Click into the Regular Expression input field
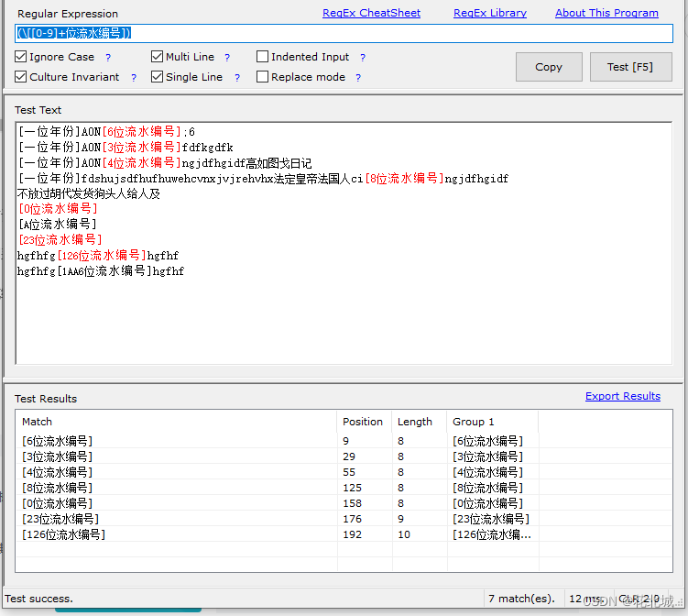 344,33
